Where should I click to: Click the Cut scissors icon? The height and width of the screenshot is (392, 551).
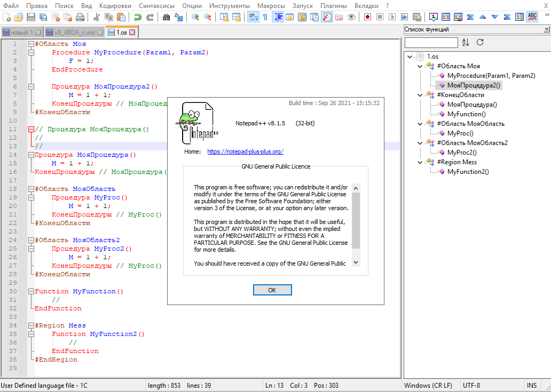coord(97,17)
